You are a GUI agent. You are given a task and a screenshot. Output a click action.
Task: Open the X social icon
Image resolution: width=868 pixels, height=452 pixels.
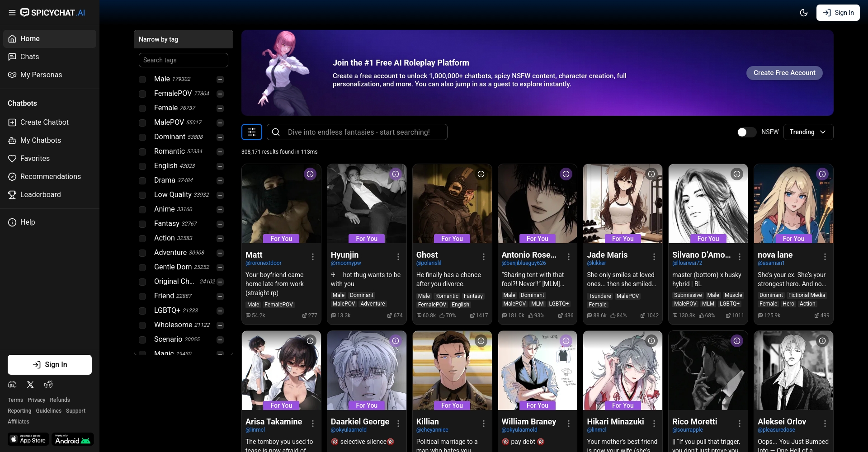[30, 385]
